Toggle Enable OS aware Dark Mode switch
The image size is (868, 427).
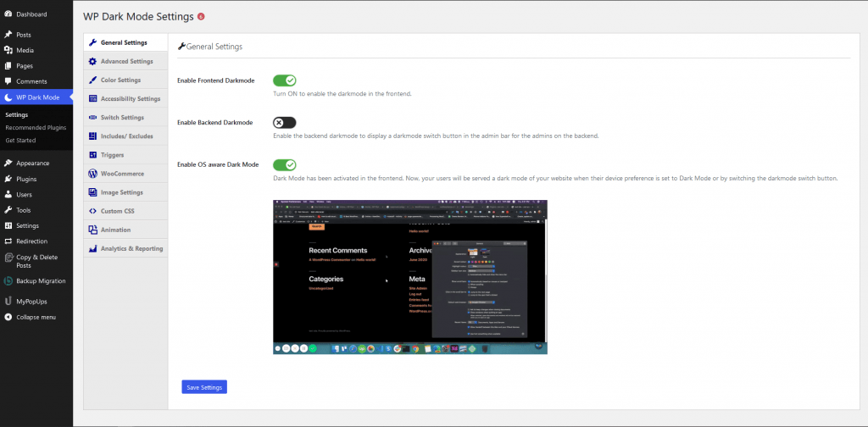[x=285, y=165]
